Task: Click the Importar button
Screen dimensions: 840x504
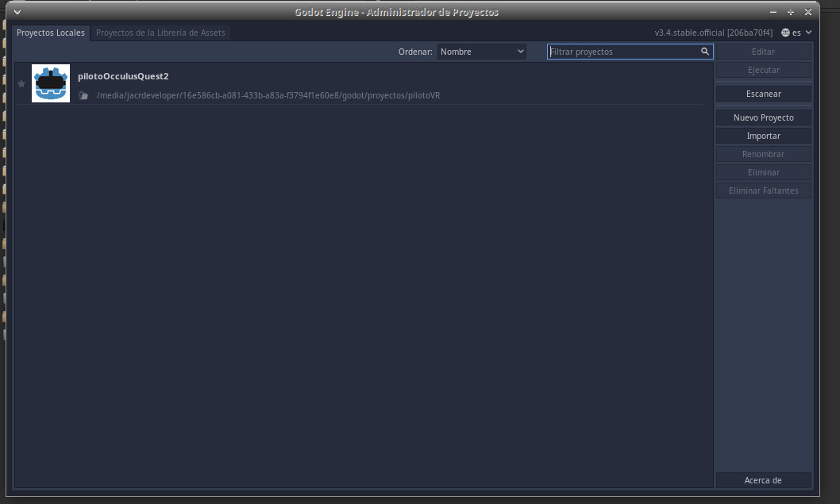Action: click(764, 136)
